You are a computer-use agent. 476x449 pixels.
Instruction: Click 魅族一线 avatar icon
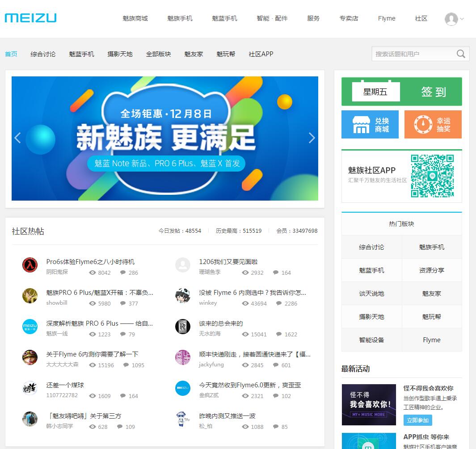tap(30, 327)
